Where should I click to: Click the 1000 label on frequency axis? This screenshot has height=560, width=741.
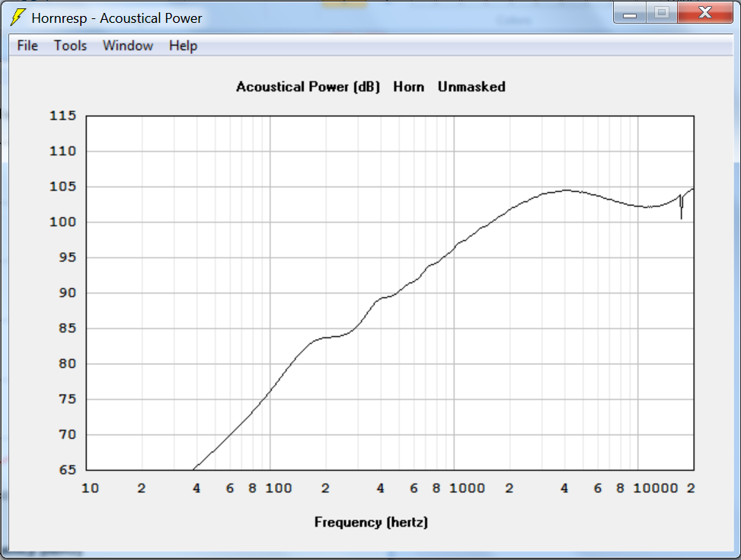click(467, 488)
